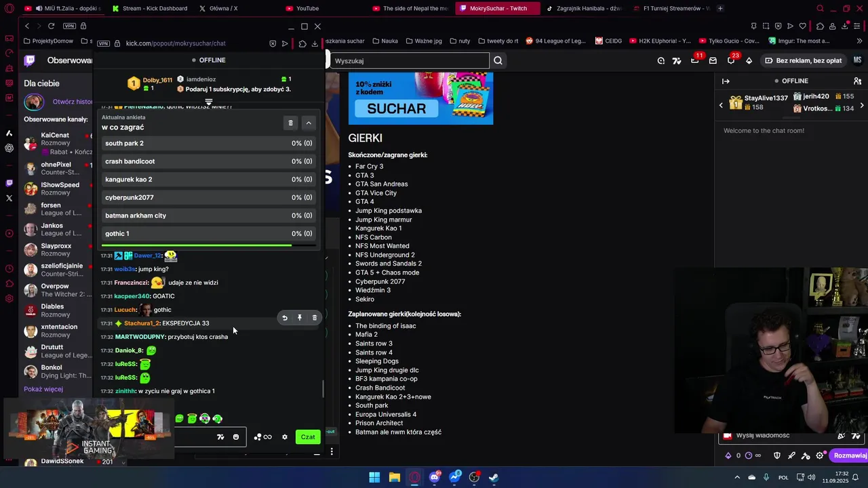Expand the Kick leaderboard with the arrow below it

[209, 102]
